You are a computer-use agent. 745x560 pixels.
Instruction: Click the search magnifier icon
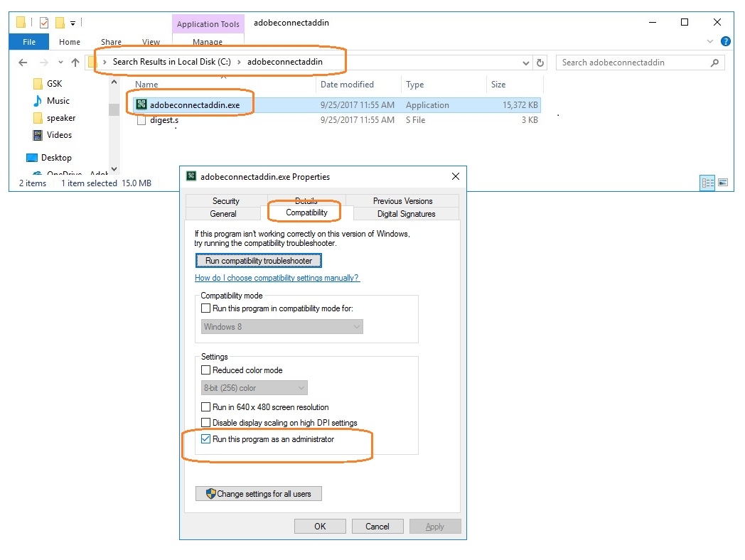(714, 63)
